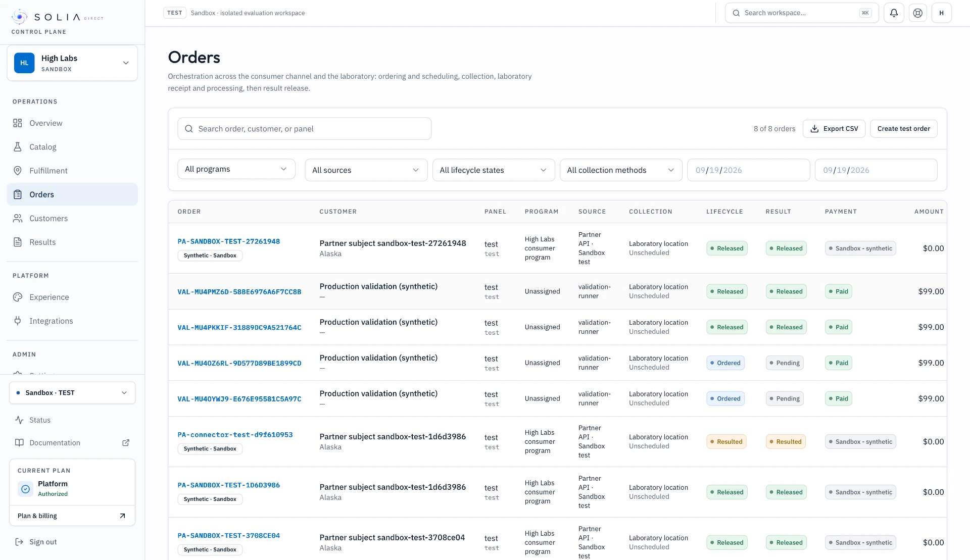Click the Integrations plug icon
This screenshot has width=970, height=560.
tap(18, 321)
